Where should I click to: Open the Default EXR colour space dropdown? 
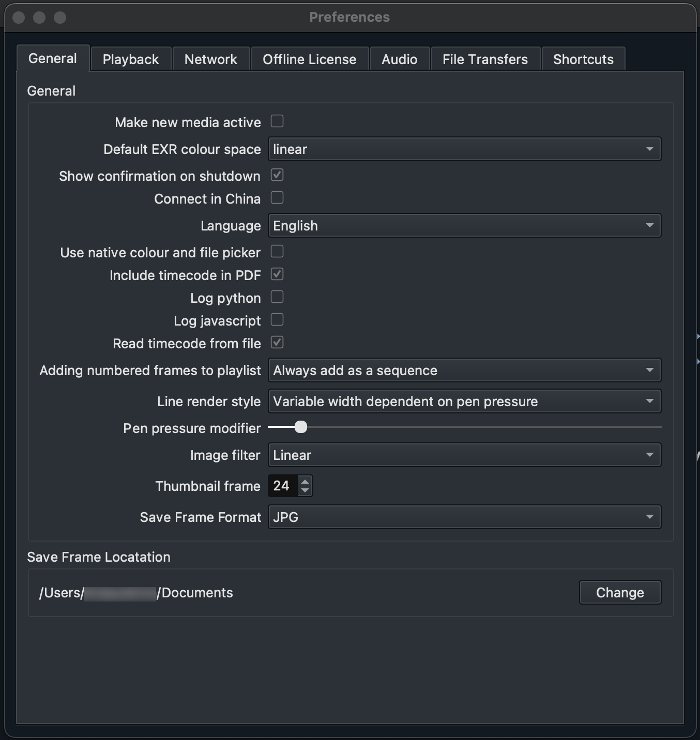click(464, 149)
